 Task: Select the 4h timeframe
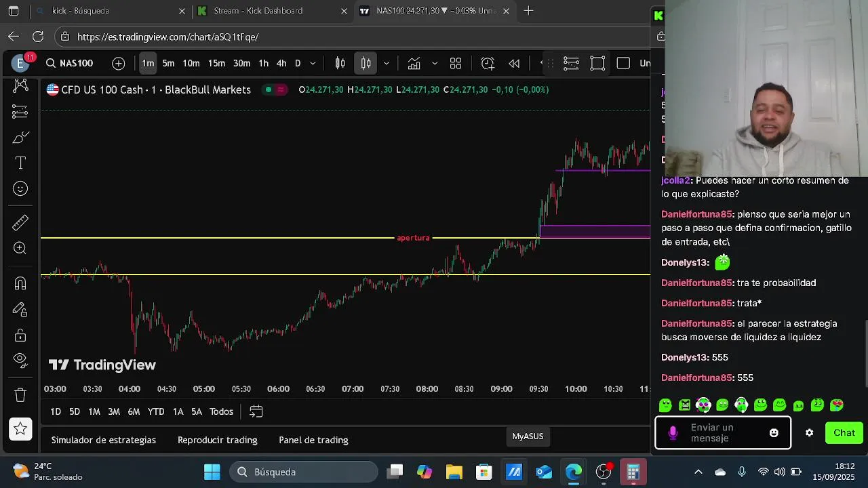tap(281, 63)
